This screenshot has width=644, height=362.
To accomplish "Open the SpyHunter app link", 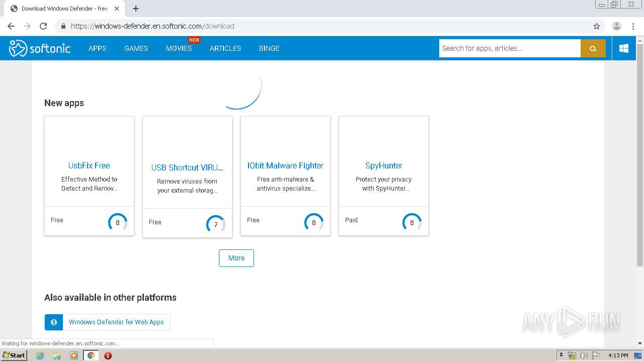I will [x=384, y=165].
